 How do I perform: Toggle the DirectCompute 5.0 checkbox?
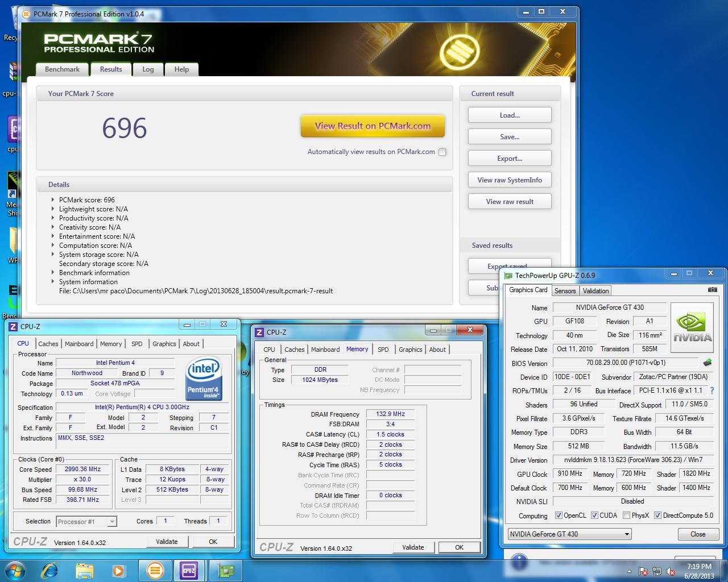click(657, 516)
